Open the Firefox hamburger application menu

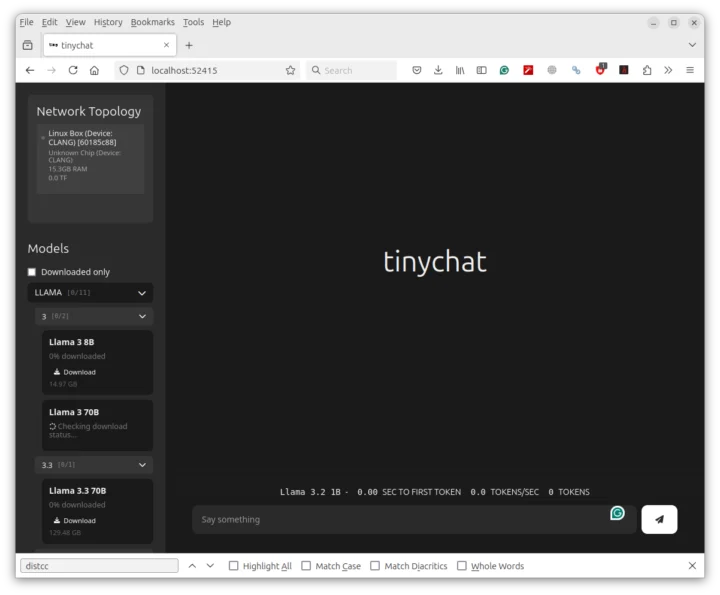coord(690,70)
